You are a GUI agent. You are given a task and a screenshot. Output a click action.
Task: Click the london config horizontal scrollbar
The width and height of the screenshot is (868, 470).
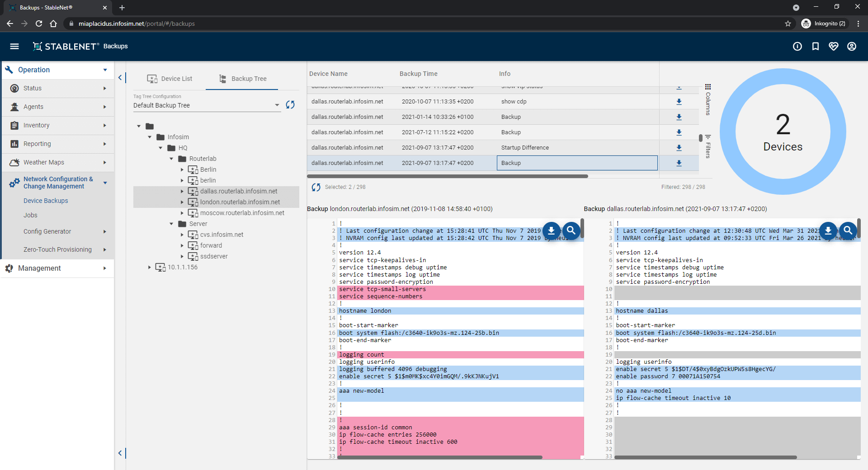(x=439, y=457)
